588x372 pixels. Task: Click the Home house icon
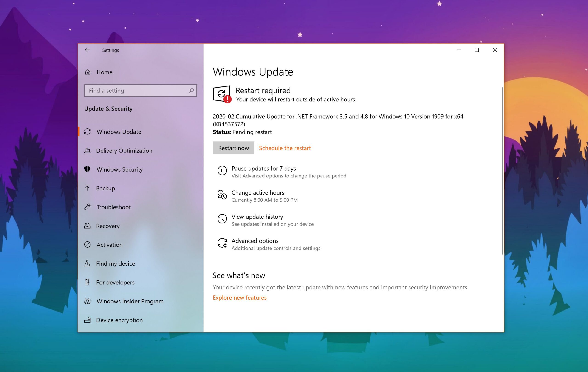point(88,72)
